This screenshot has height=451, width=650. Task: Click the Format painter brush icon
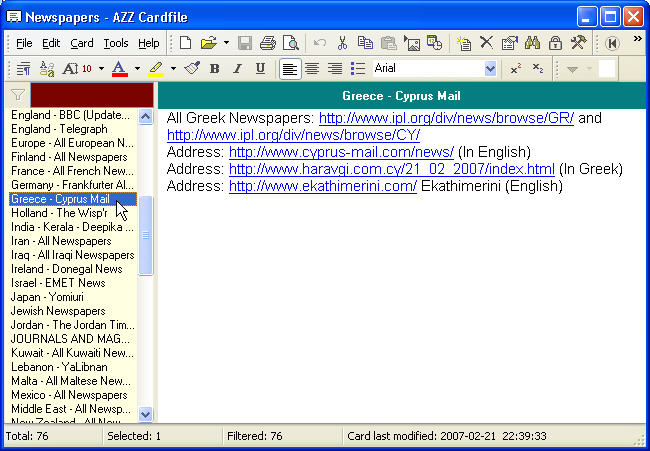tap(192, 68)
